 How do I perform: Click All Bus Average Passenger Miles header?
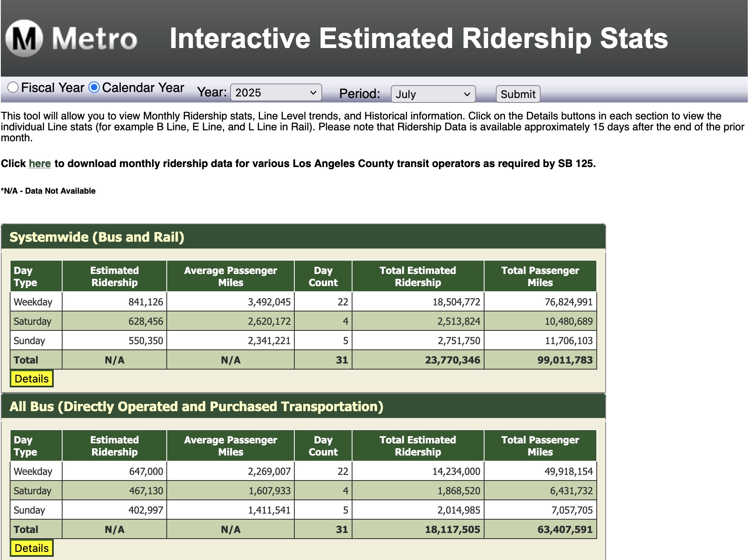click(x=231, y=446)
